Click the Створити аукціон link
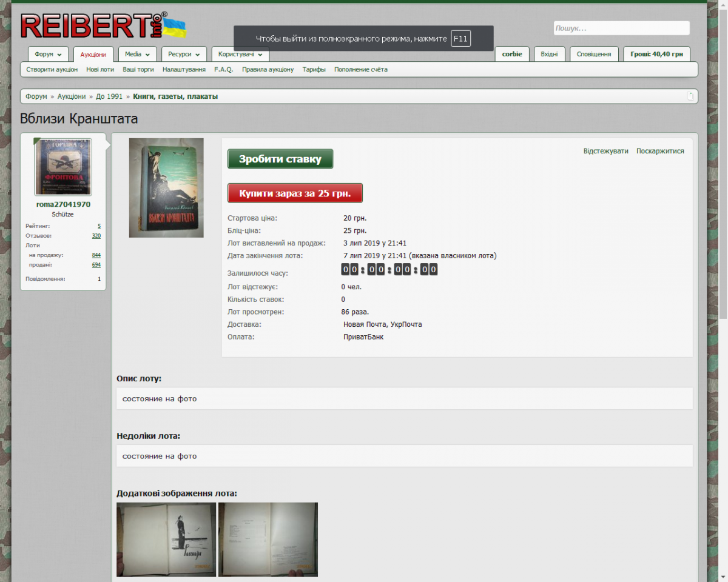 coord(52,69)
